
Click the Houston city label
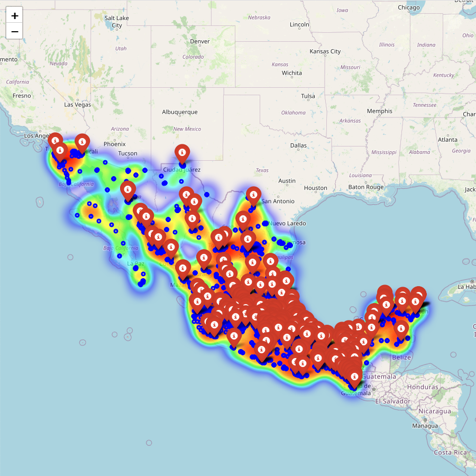[316, 188]
